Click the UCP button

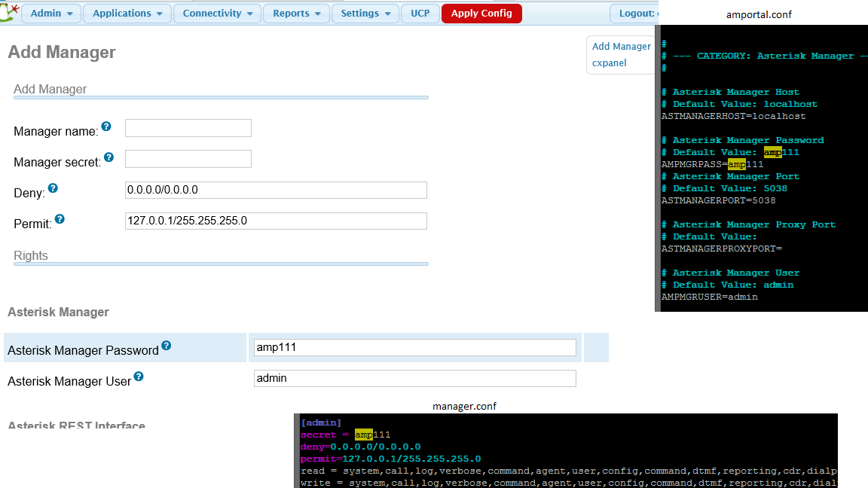point(420,14)
